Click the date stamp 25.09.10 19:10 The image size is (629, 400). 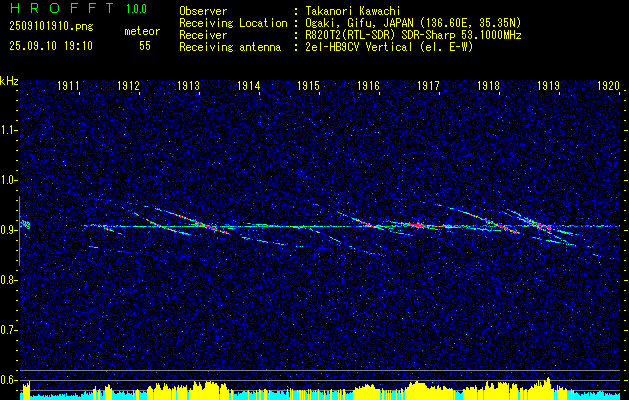coord(51,46)
